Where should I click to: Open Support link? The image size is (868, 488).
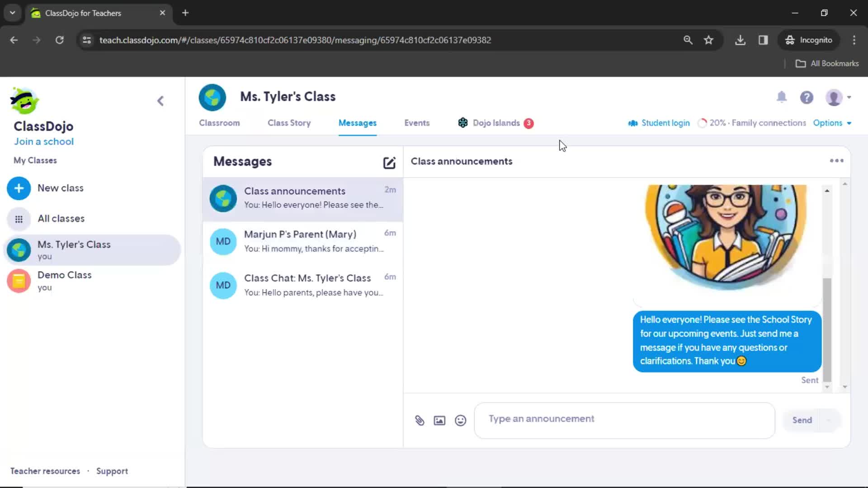pyautogui.click(x=112, y=471)
